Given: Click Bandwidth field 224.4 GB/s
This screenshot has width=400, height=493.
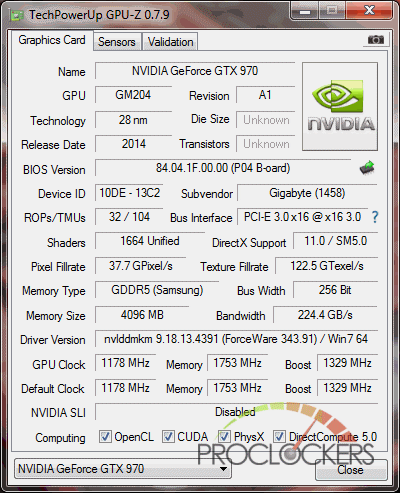Looking at the screenshot, I should pos(325,315).
